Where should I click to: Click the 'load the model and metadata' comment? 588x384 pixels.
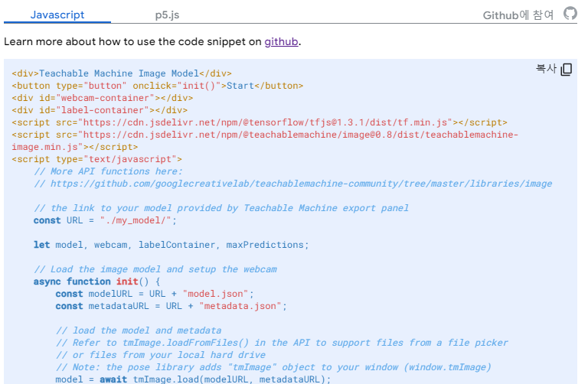point(139,330)
